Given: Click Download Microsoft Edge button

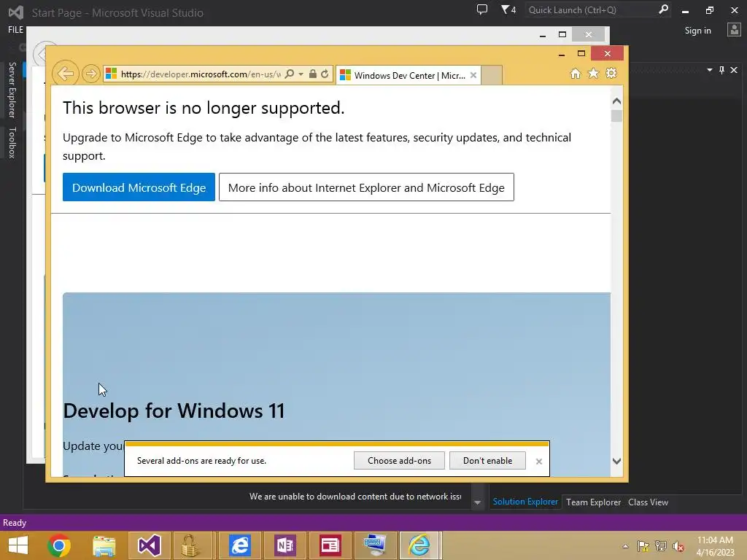Looking at the screenshot, I should point(139,187).
